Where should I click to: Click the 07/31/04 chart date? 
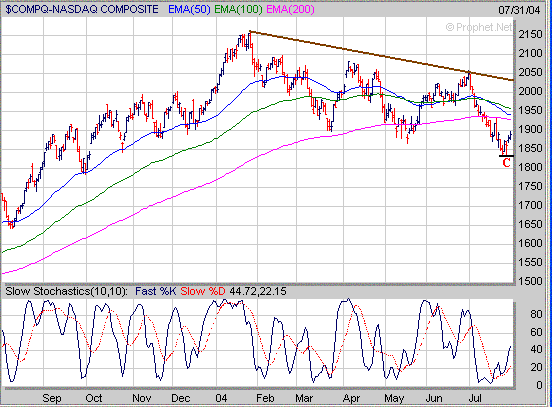click(x=519, y=10)
